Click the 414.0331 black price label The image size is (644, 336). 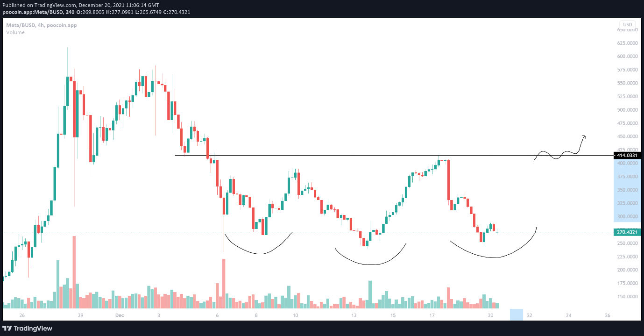(627, 155)
